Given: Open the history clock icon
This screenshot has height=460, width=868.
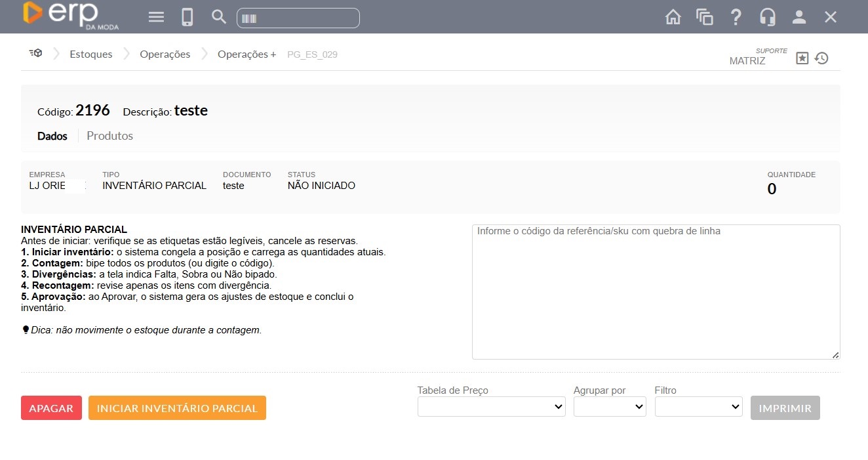Looking at the screenshot, I should [821, 58].
